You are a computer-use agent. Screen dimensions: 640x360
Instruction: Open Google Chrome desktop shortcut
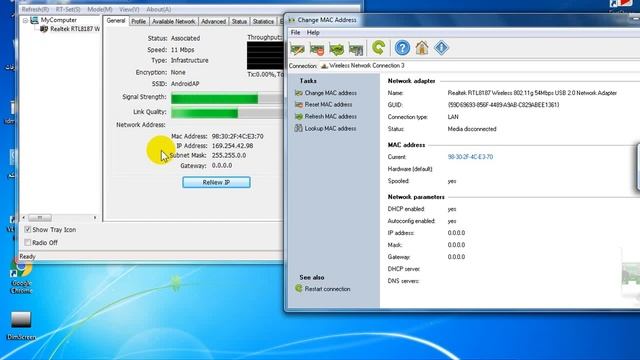(x=21, y=276)
